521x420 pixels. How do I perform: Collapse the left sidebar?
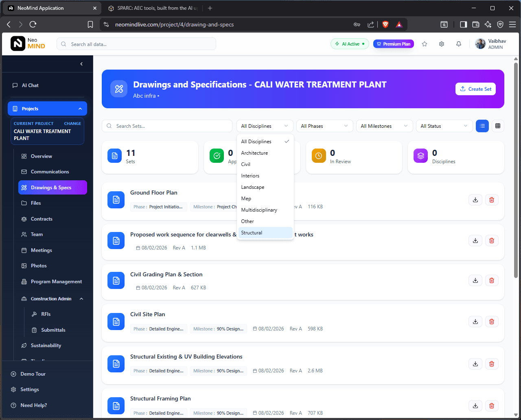(x=81, y=64)
